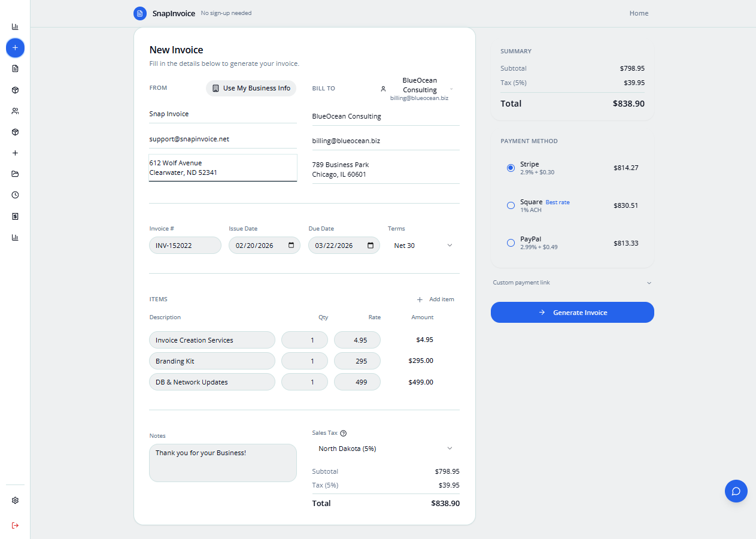Click the SnapInvoice logo in the header
756x539 pixels.
point(163,13)
